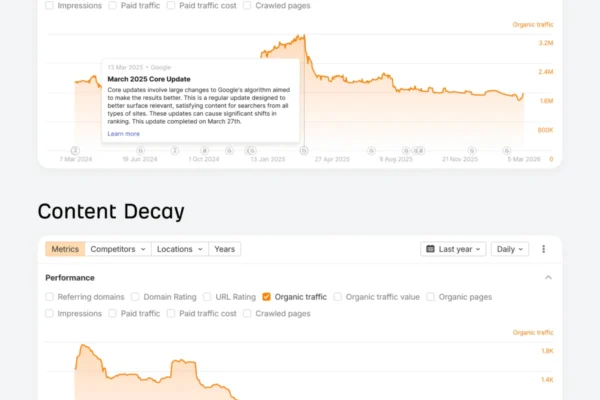Enable the URL Rating checkbox

[x=207, y=297]
